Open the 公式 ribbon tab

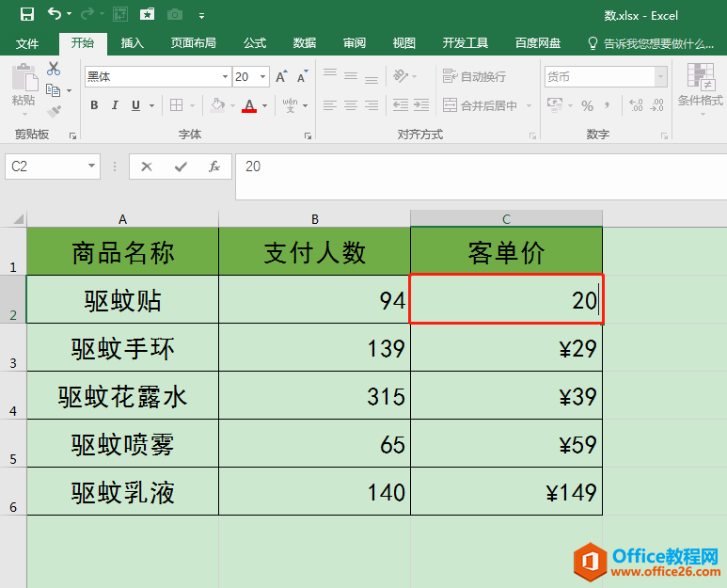pyautogui.click(x=255, y=43)
